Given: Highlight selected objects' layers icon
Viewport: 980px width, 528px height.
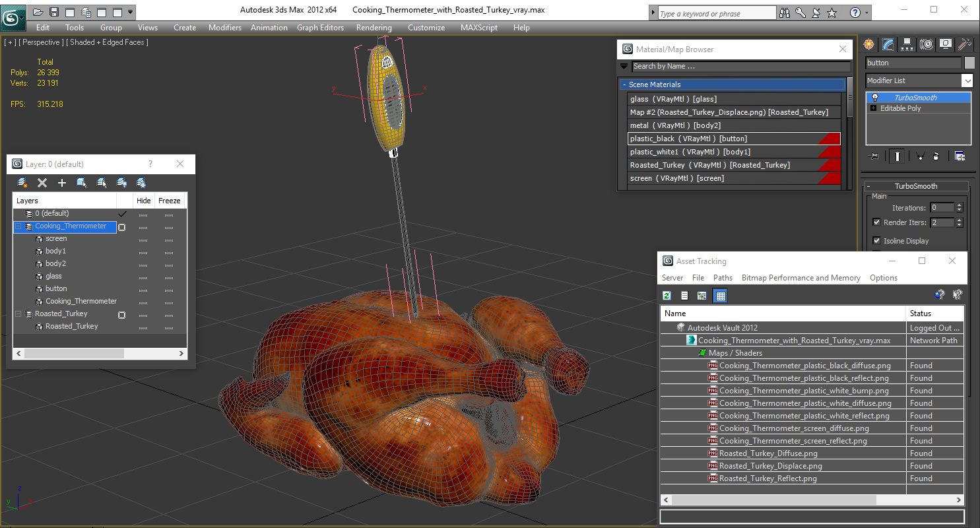Looking at the screenshot, I should pyautogui.click(x=102, y=183).
